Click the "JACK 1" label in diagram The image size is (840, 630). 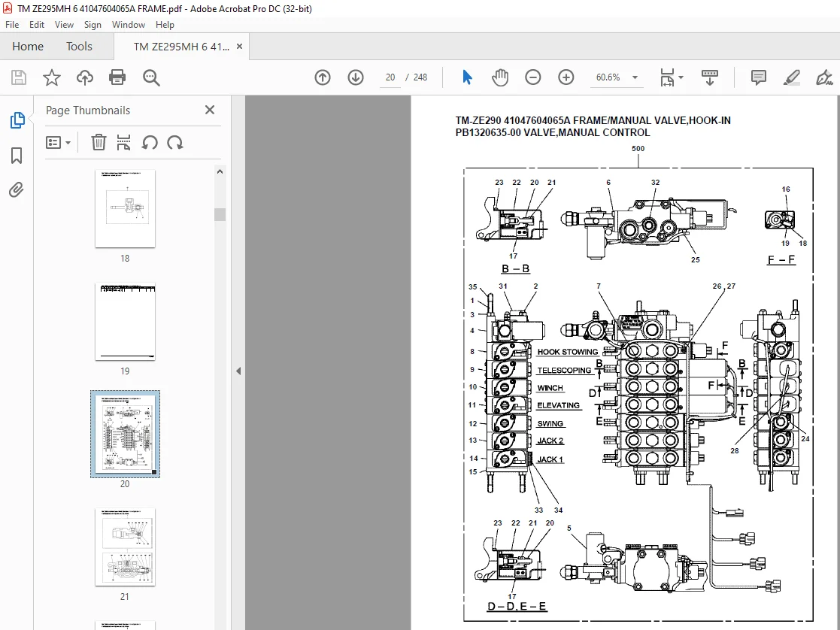coord(550,459)
